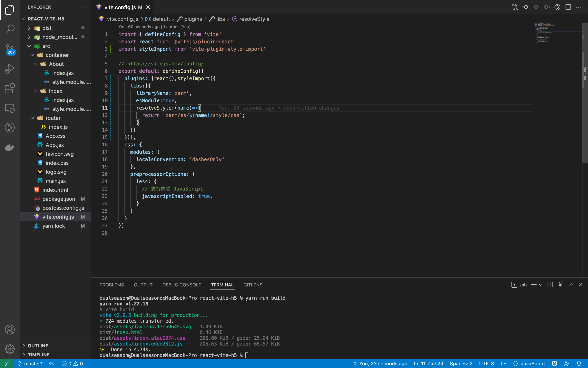Open the Docker view
The image size is (588, 368).
coord(10,147)
